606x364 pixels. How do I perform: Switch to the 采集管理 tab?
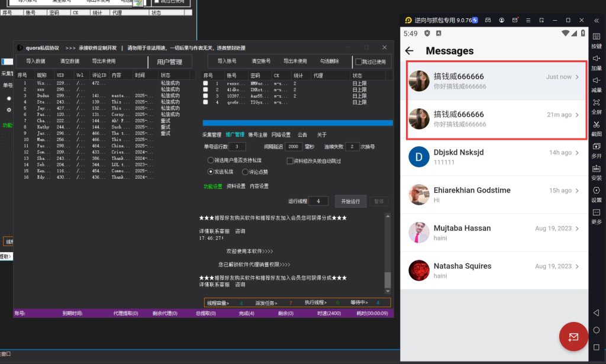pos(211,134)
